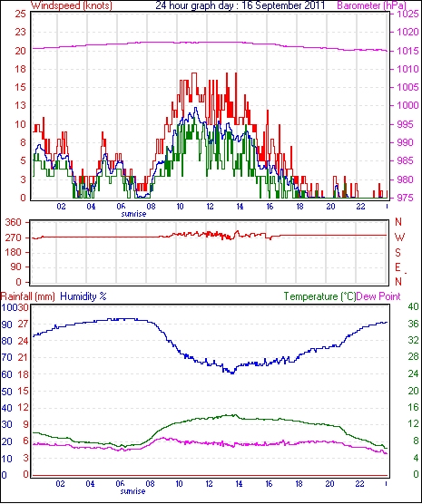Click the sunrise marker under wind graph

[133, 214]
